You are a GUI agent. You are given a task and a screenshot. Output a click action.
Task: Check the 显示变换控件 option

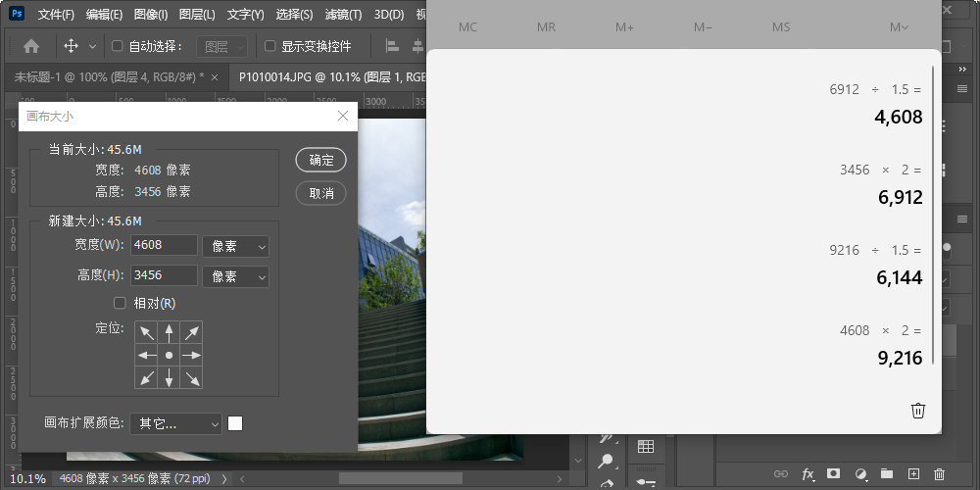[x=270, y=46]
